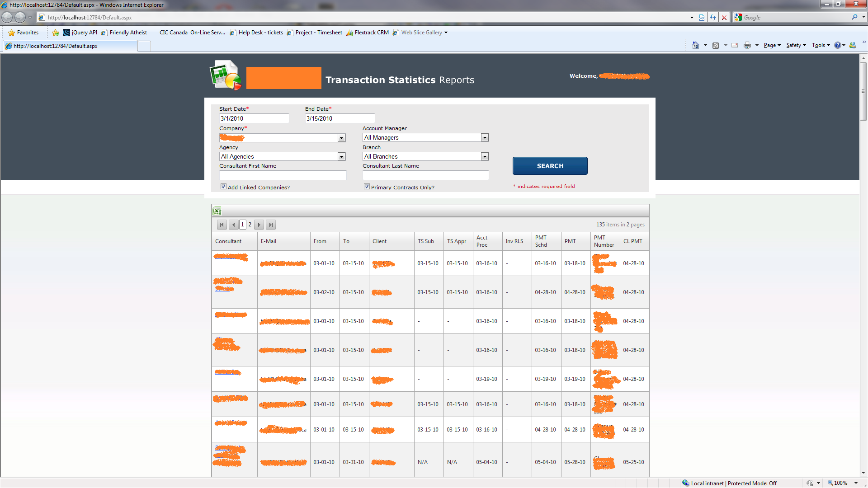The width and height of the screenshot is (868, 488).
Task: Toggle Add Linked Companies checkbox
Action: coord(223,187)
